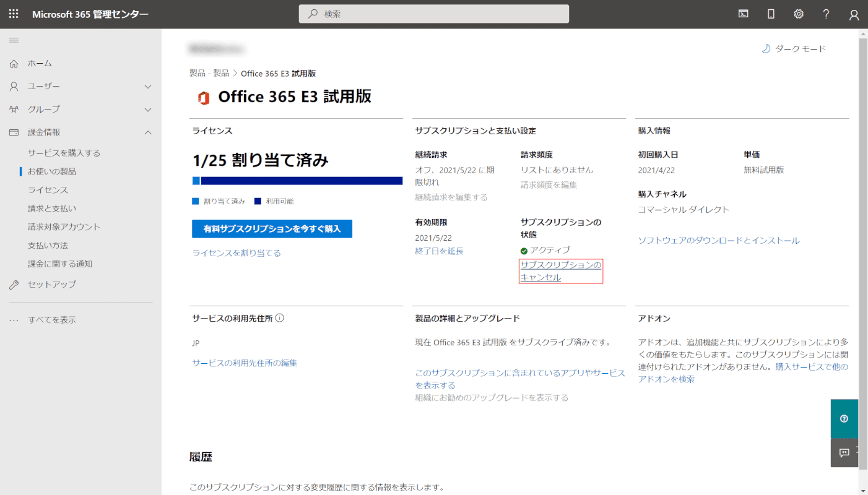This screenshot has width=868, height=495.
Task: Focus the 検索 search field
Action: (x=433, y=14)
